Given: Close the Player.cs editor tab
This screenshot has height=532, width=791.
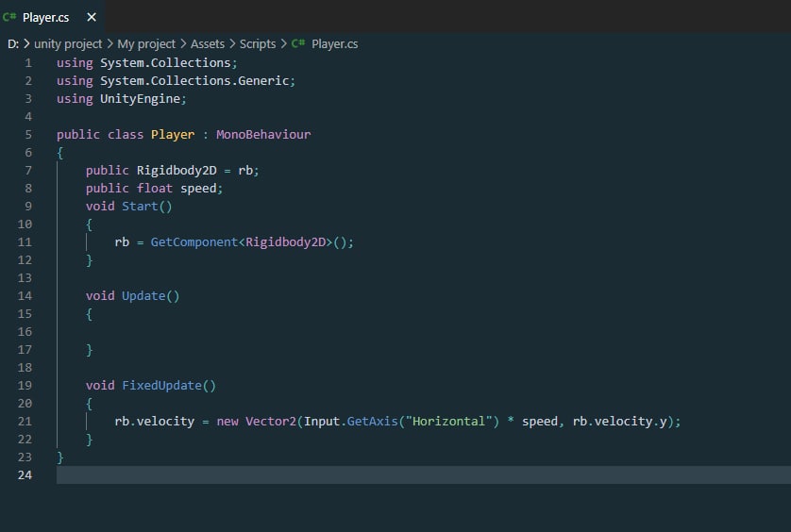Looking at the screenshot, I should point(91,18).
